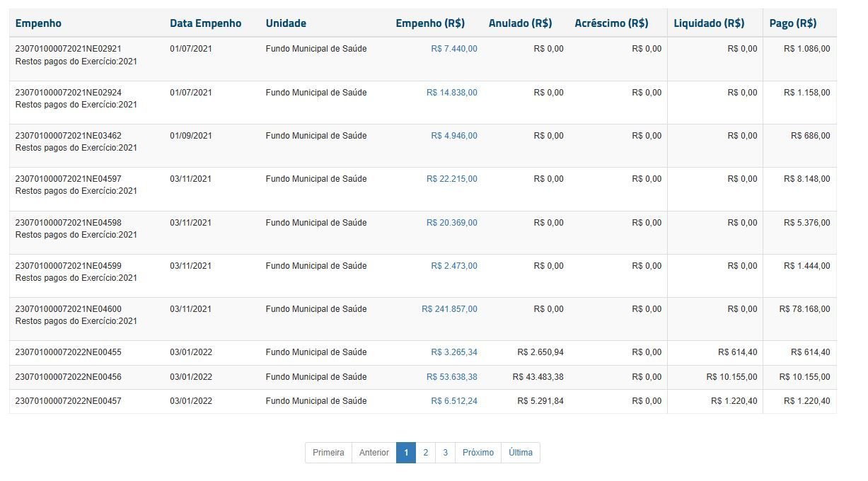Viewport: 868px width, 481px height.
Task: Go to page 2 of results
Action: [x=425, y=453]
